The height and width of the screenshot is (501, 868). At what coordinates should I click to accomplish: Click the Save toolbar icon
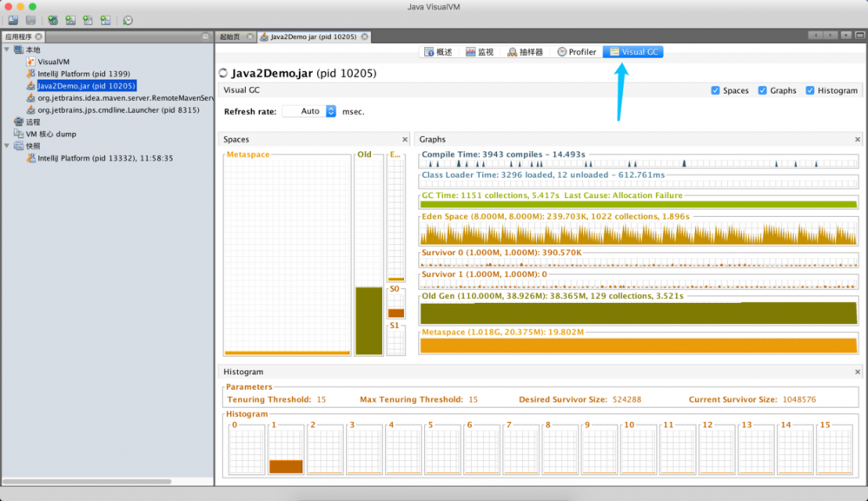point(32,20)
